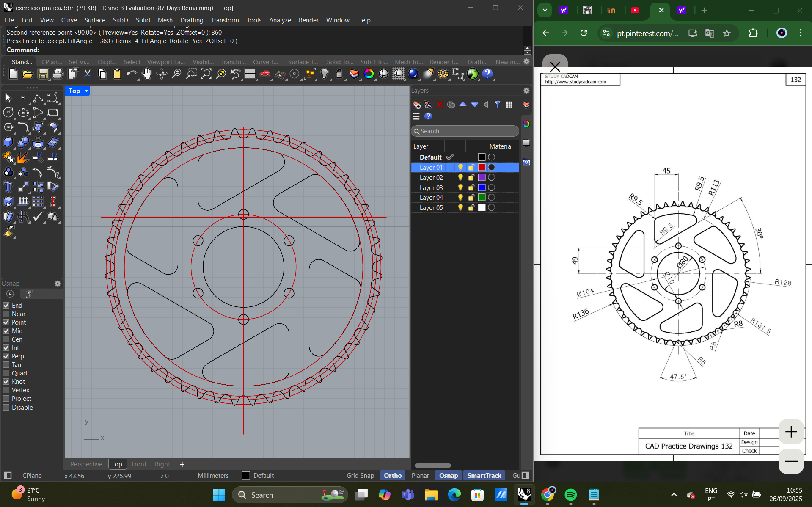Toggle Ortho mode in status bar
The width and height of the screenshot is (812, 507).
[392, 475]
